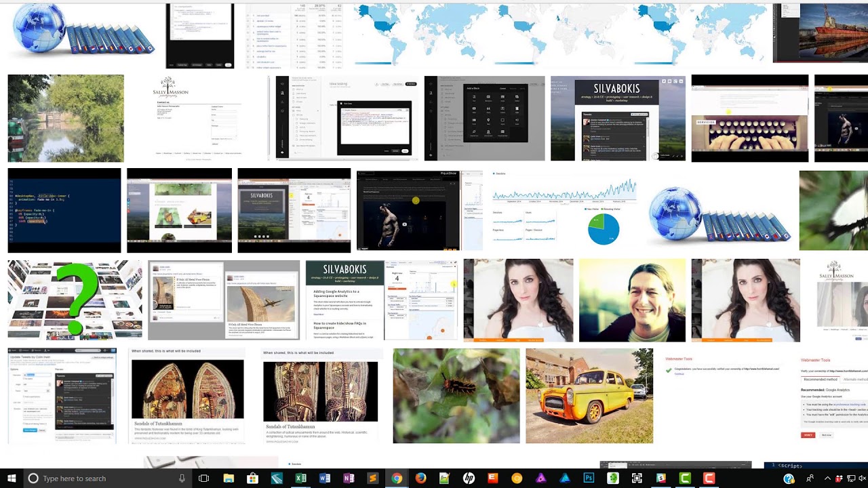Open the golden airplane sculpture post image
Viewport: 868px width, 488px height.
coord(224,300)
